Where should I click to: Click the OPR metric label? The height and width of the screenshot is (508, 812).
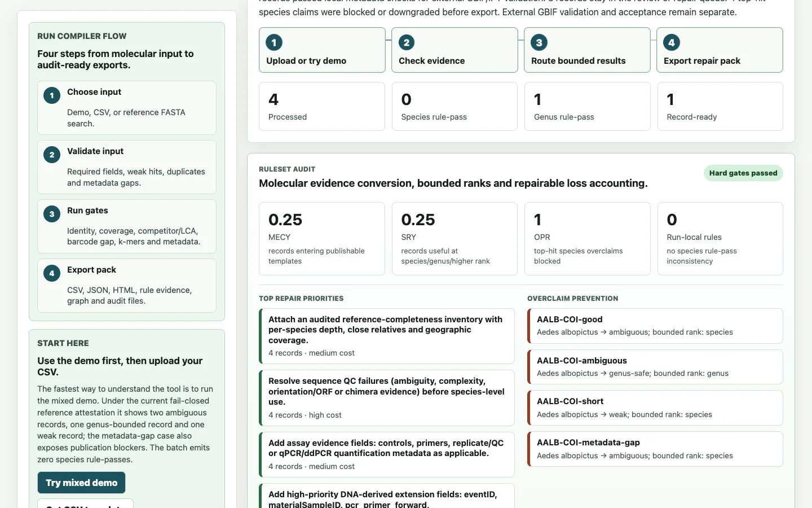tap(542, 237)
